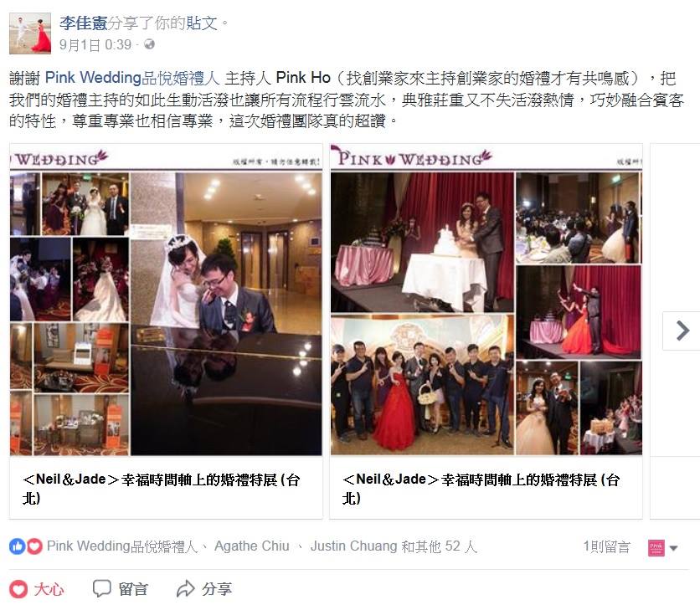
Task: Click the Pink Wedding page avatar icon
Action: 656,548
